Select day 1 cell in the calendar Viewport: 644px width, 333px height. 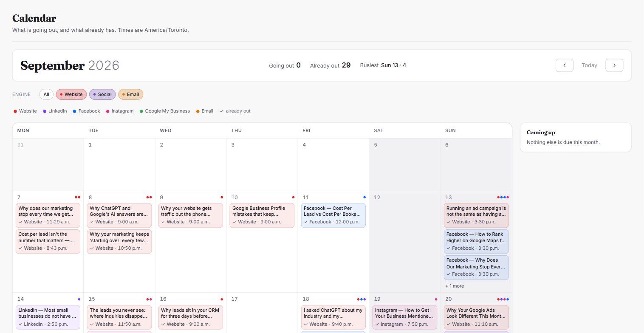119,164
